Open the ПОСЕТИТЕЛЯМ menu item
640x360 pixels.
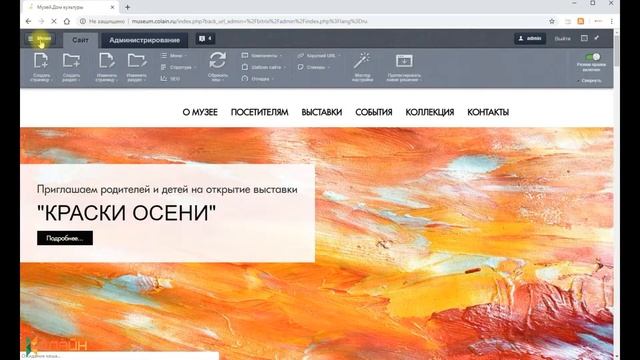(x=260, y=112)
